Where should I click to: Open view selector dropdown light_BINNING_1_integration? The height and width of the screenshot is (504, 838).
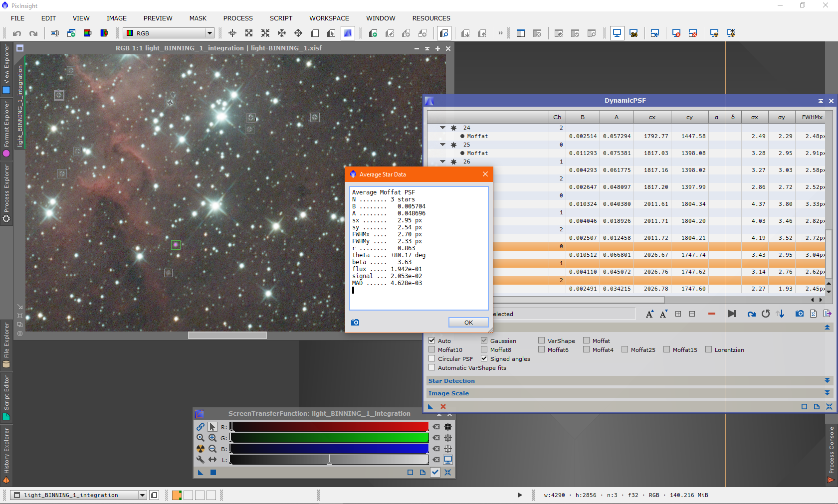tap(79, 495)
